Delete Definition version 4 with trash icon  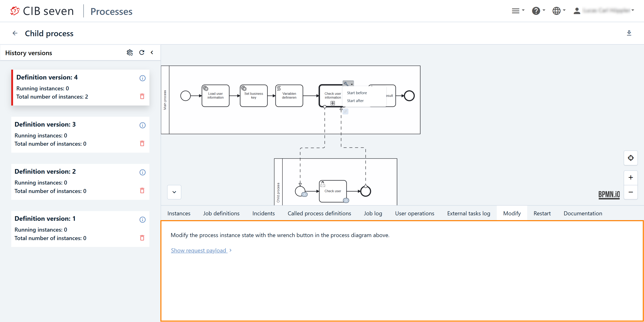[x=142, y=97]
